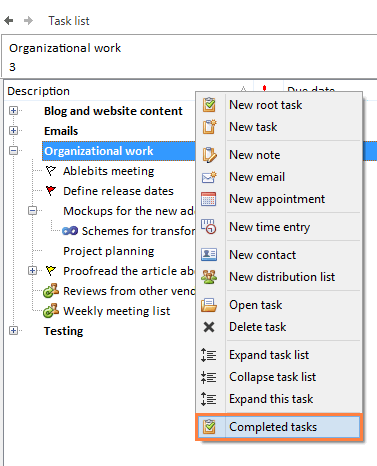This screenshot has height=466, width=377.
Task: Click the forward arrow navigation icon
Action: (x=28, y=21)
